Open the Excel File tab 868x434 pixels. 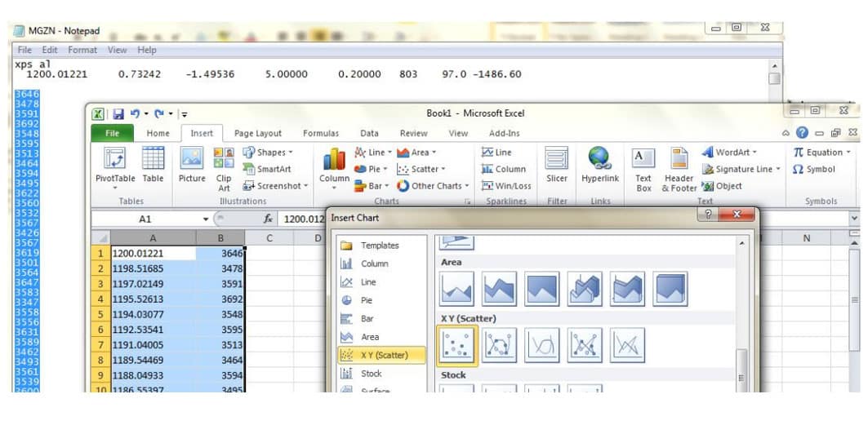coord(112,133)
